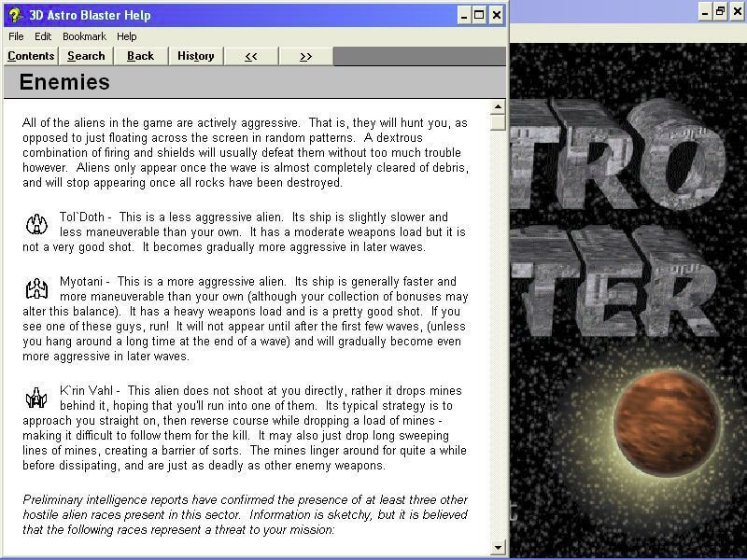Image resolution: width=747 pixels, height=560 pixels.
Task: Click the help question mark icon in title bar
Action: [x=15, y=15]
